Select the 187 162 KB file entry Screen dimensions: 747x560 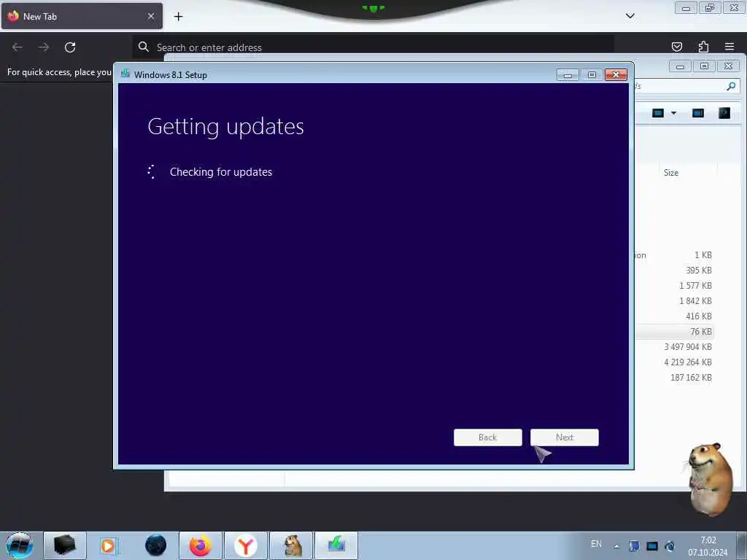coord(691,377)
